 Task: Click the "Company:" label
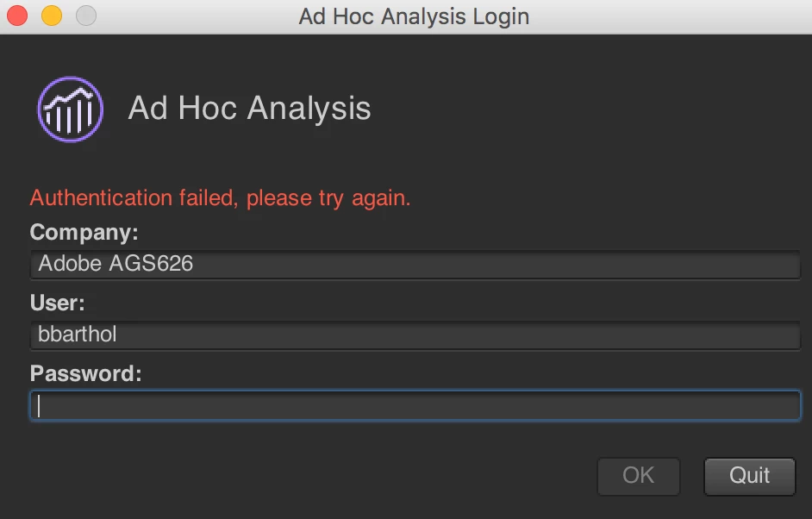coord(84,233)
